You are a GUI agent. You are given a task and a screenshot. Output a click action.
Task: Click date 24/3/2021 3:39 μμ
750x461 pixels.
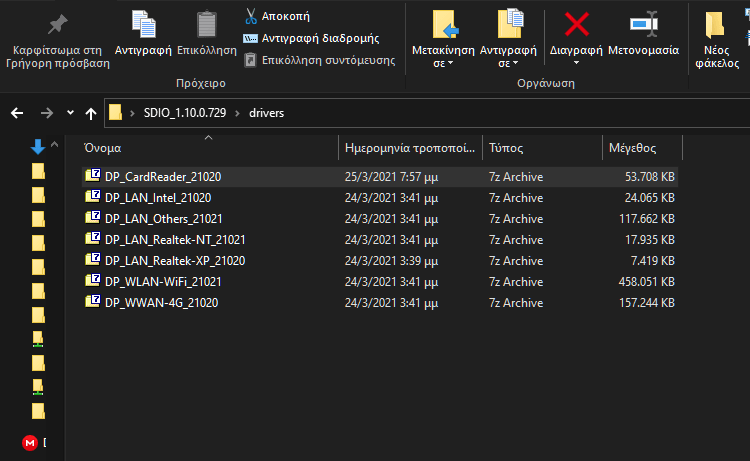391,261
